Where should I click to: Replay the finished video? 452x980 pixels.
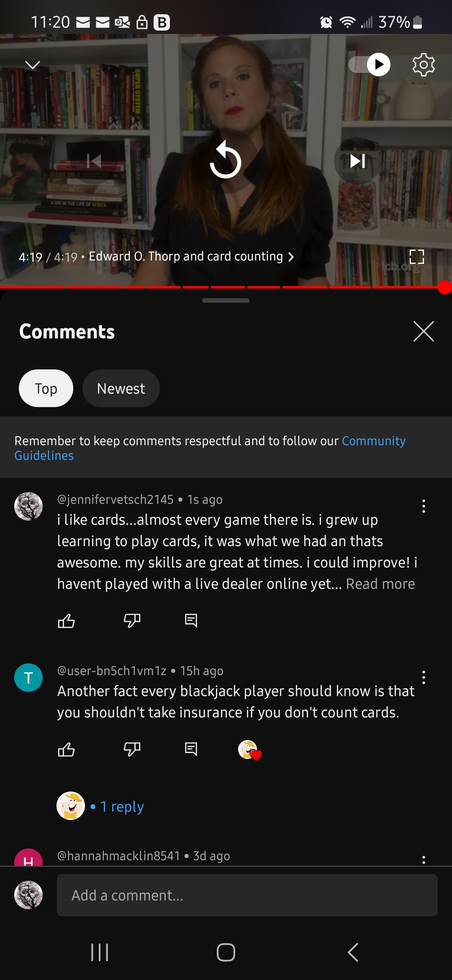(x=226, y=161)
